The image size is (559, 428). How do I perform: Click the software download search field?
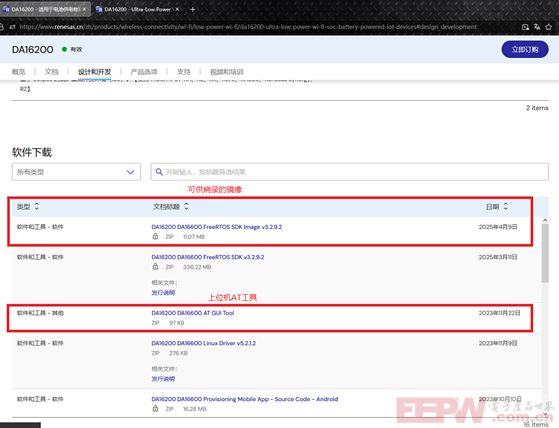(349, 172)
